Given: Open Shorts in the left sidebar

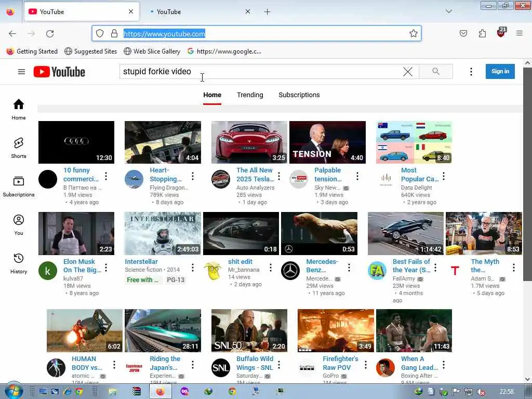Looking at the screenshot, I should tap(19, 148).
